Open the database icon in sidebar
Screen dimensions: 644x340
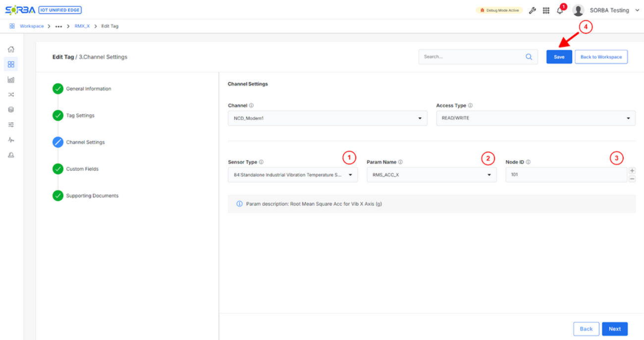[x=11, y=110]
